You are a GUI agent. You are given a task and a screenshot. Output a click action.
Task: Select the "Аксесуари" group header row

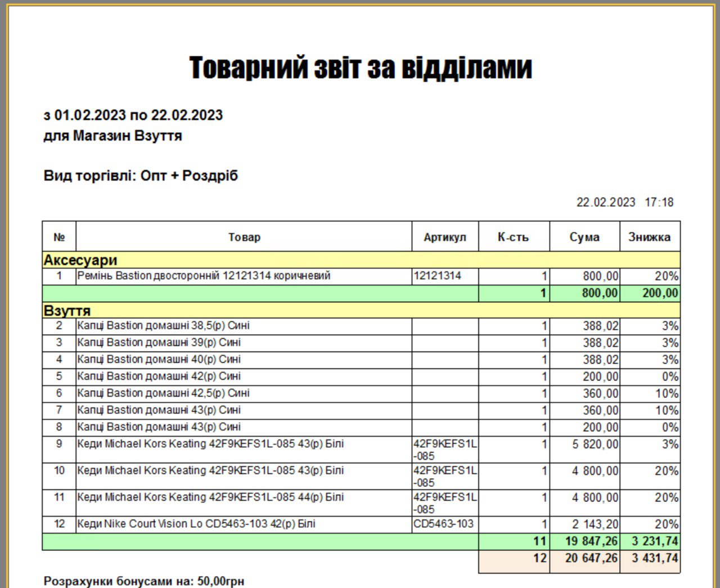(x=80, y=260)
